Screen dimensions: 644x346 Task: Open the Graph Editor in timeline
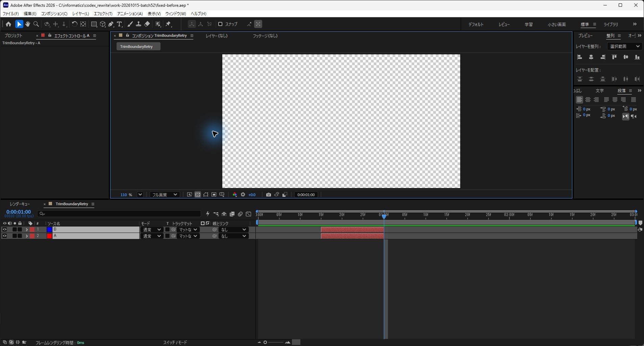[249, 214]
